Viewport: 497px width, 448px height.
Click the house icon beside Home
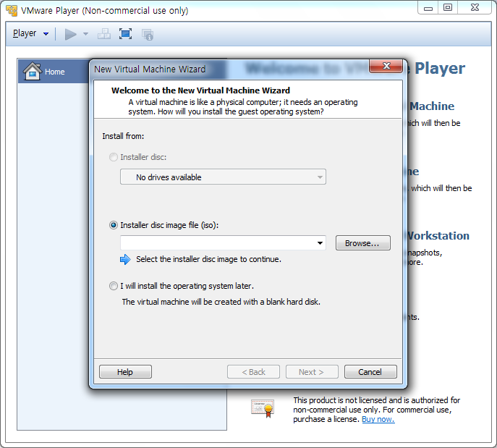click(33, 71)
